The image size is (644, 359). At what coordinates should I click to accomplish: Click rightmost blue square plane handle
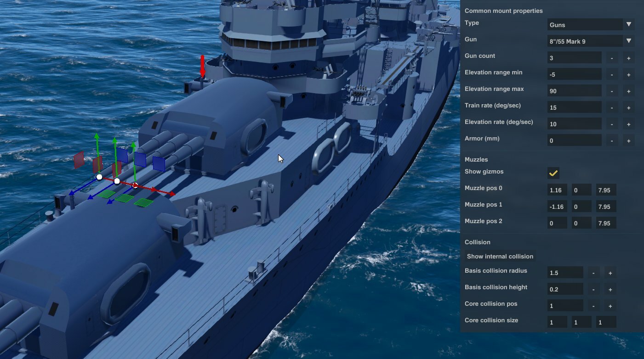[159, 164]
